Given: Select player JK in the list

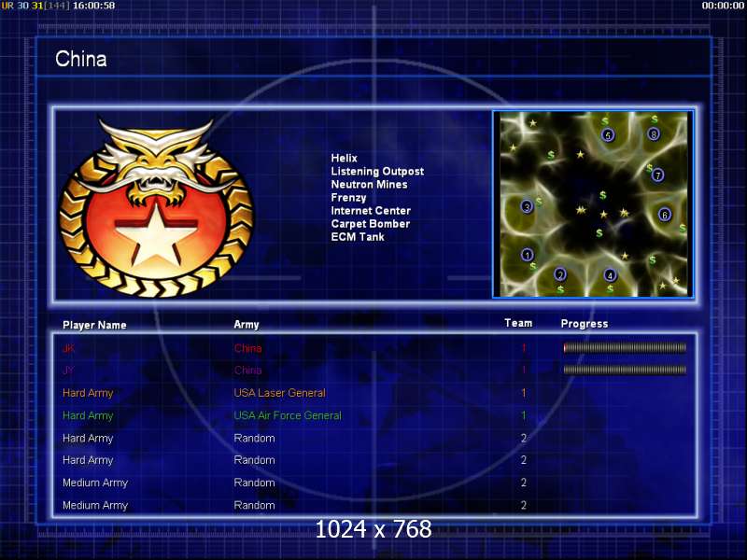Looking at the screenshot, I should pyautogui.click(x=68, y=348).
